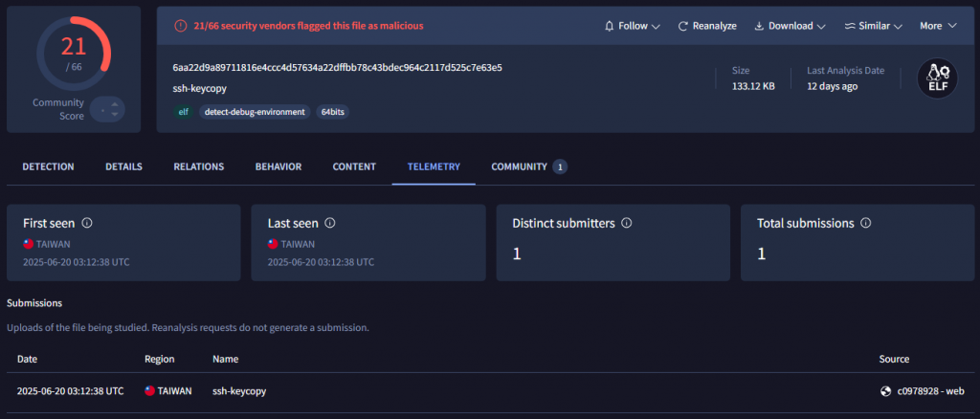Click the info icon beside Last seen
The height and width of the screenshot is (419, 980).
click(x=330, y=223)
